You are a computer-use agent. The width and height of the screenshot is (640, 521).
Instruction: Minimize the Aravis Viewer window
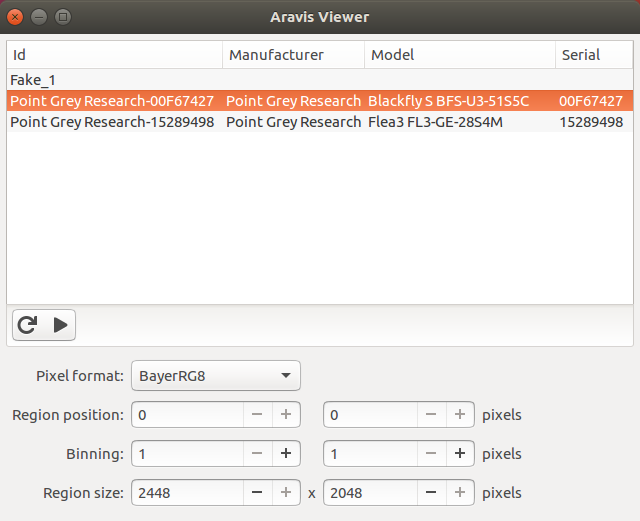(39, 17)
